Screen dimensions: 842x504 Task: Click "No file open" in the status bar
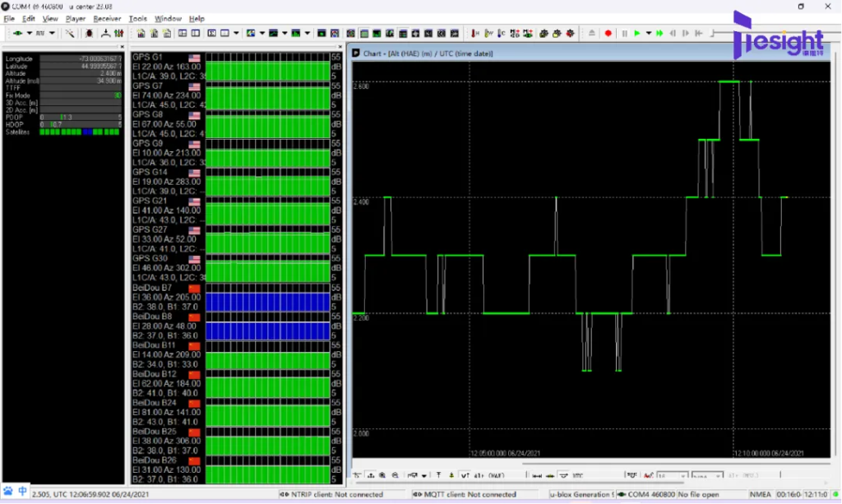tap(698, 494)
